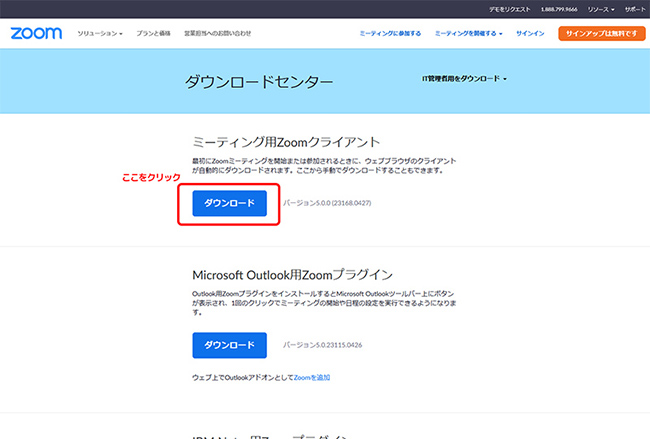Expand ミーティングを開催する dropdown
Viewport: 650px width, 439px height.
[468, 34]
